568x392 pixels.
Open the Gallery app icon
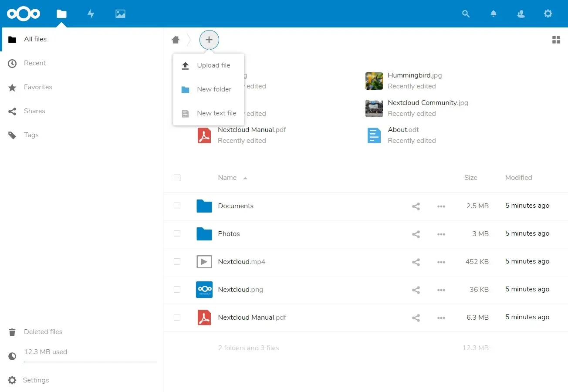coord(120,14)
